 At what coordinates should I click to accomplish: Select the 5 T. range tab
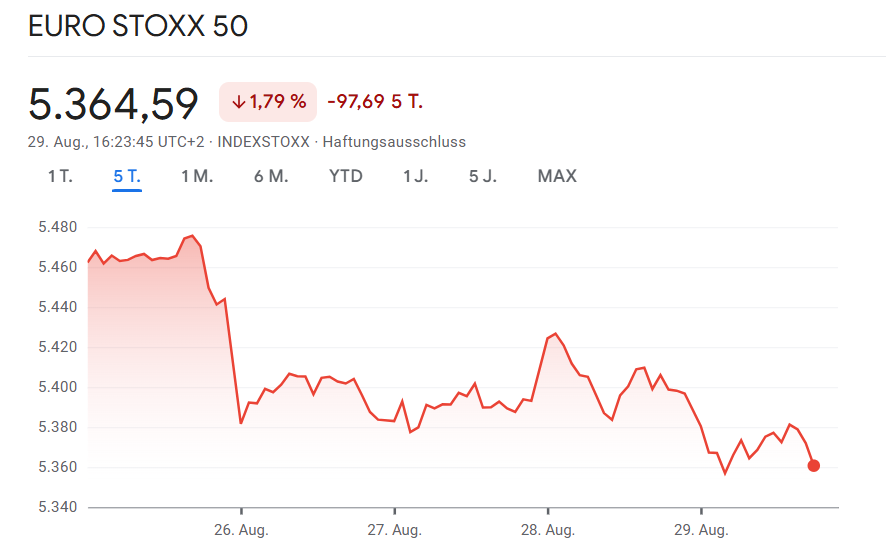[x=127, y=176]
